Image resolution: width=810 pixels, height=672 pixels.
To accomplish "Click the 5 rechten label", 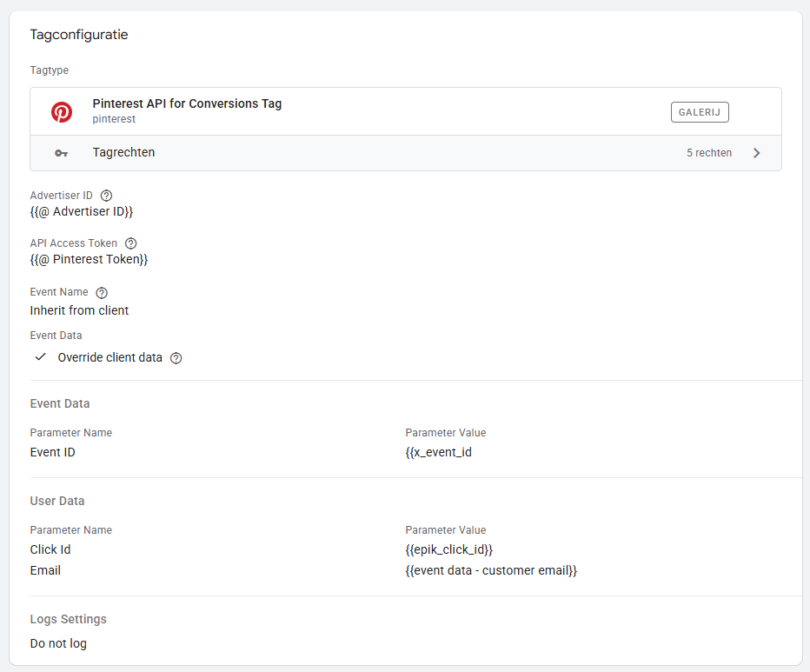I will tap(708, 153).
